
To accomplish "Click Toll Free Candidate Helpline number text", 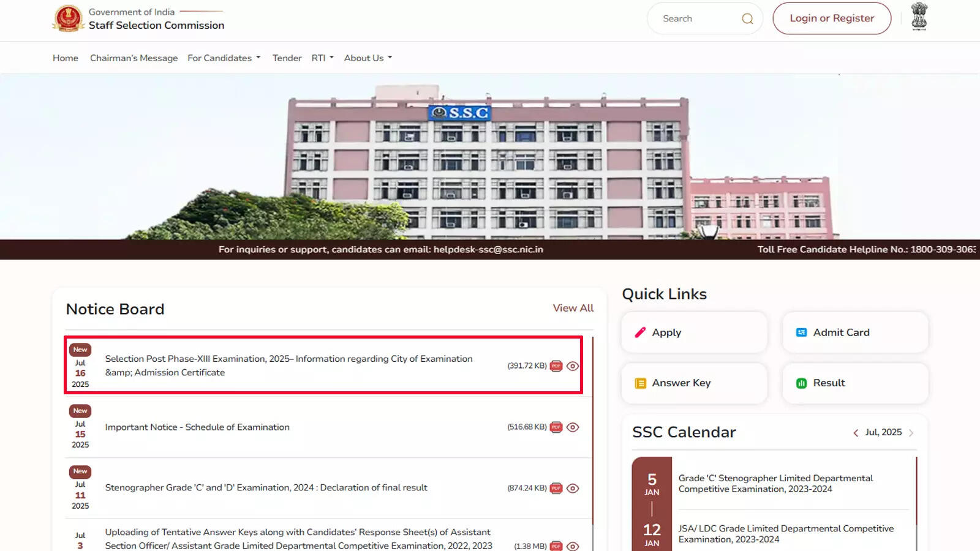I will tap(866, 249).
